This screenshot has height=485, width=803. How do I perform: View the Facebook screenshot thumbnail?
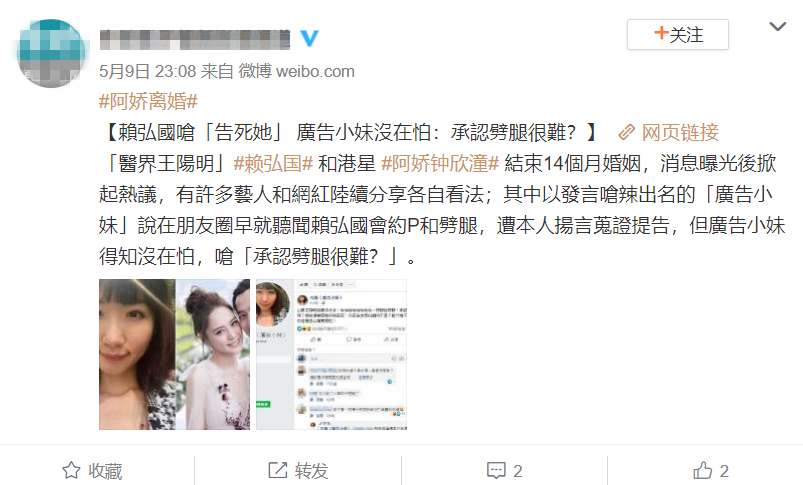(x=331, y=354)
